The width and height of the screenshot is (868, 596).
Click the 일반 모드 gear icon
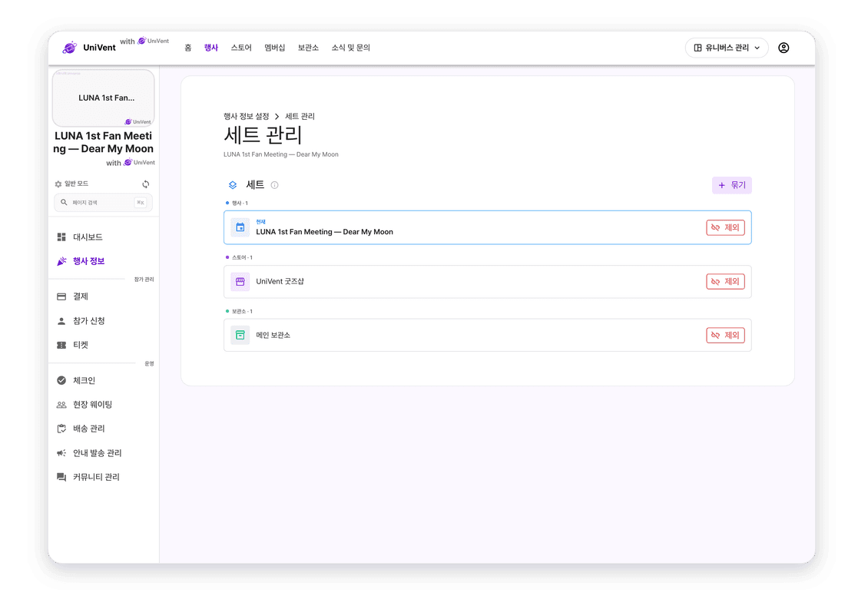[x=58, y=184]
